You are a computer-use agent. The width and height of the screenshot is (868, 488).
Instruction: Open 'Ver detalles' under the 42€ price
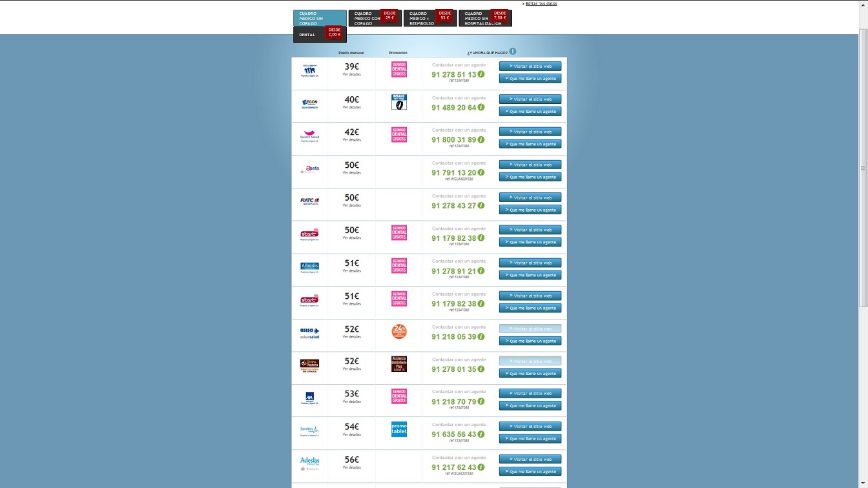click(x=352, y=139)
